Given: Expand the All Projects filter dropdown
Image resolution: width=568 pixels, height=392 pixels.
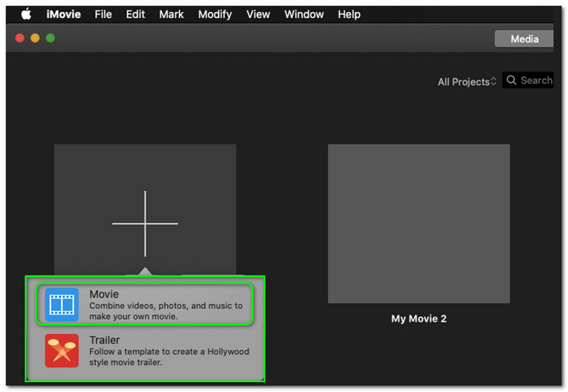Looking at the screenshot, I should [x=467, y=82].
